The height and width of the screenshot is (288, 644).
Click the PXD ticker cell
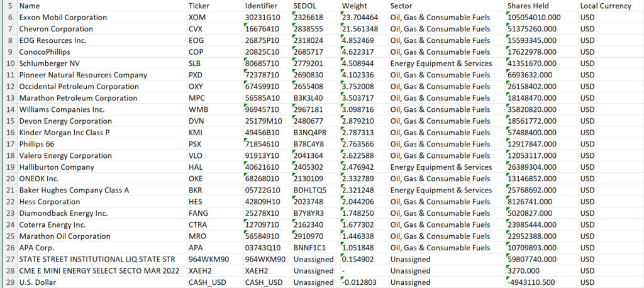pos(215,75)
